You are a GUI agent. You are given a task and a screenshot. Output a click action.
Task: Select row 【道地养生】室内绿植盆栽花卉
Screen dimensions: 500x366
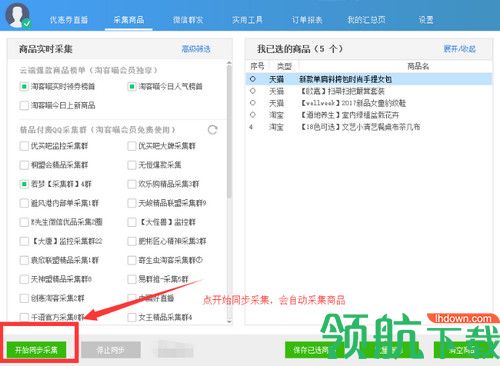[369, 115]
